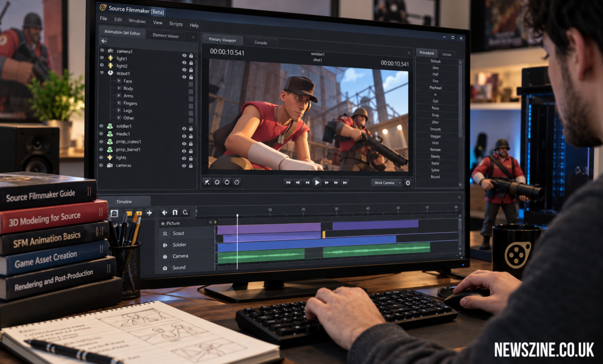Click the soldier1 green figure icon

coord(110,126)
